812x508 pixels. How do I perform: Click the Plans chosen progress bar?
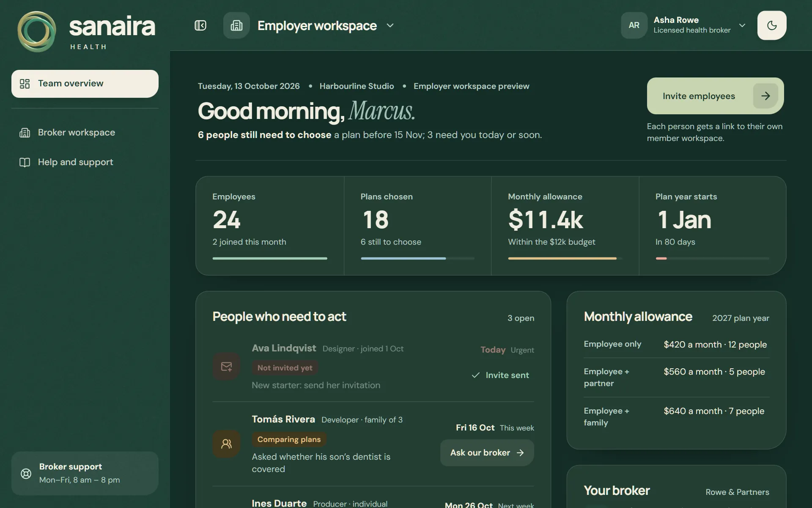click(418, 258)
